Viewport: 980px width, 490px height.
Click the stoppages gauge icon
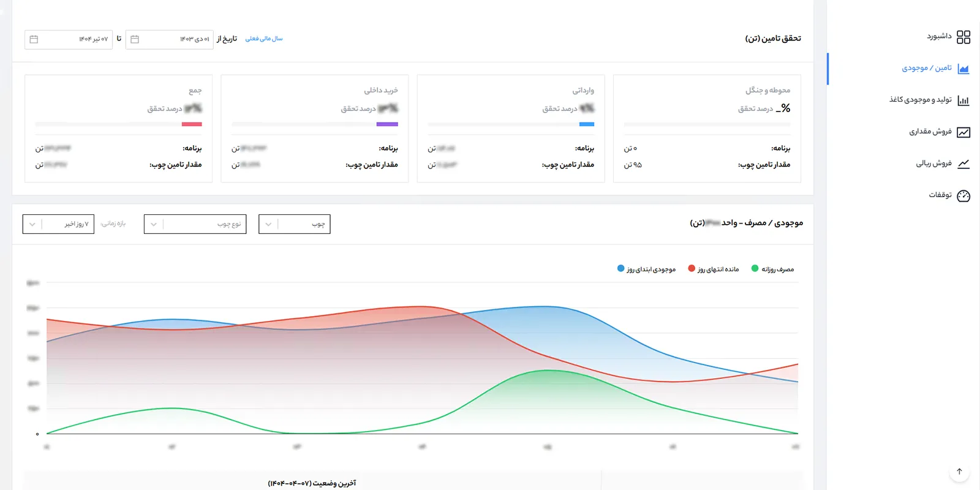963,196
